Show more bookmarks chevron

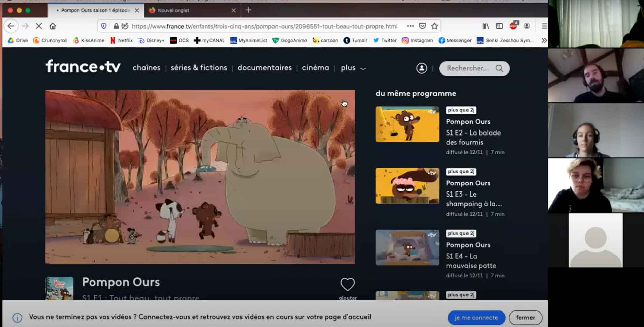pyautogui.click(x=544, y=40)
